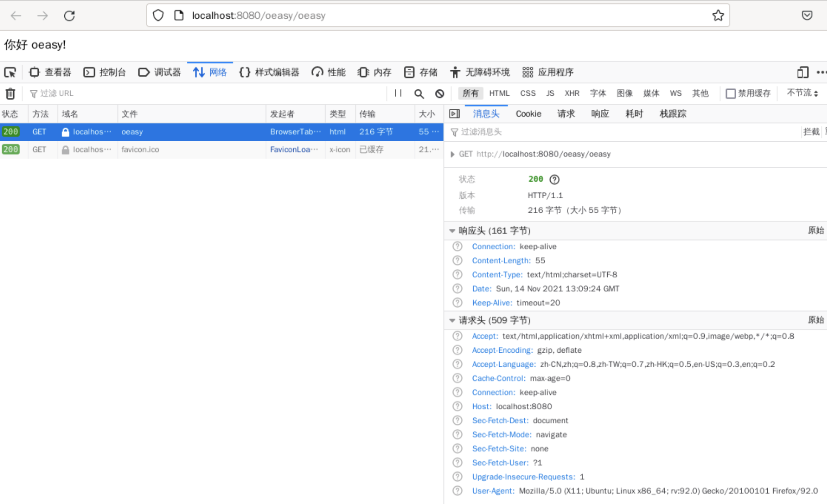
Task: Open the 无障碍环境 panel
Action: click(480, 72)
